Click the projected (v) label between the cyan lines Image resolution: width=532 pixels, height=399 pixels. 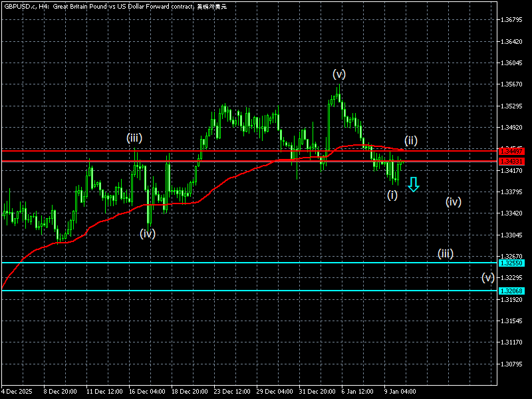coord(488,277)
